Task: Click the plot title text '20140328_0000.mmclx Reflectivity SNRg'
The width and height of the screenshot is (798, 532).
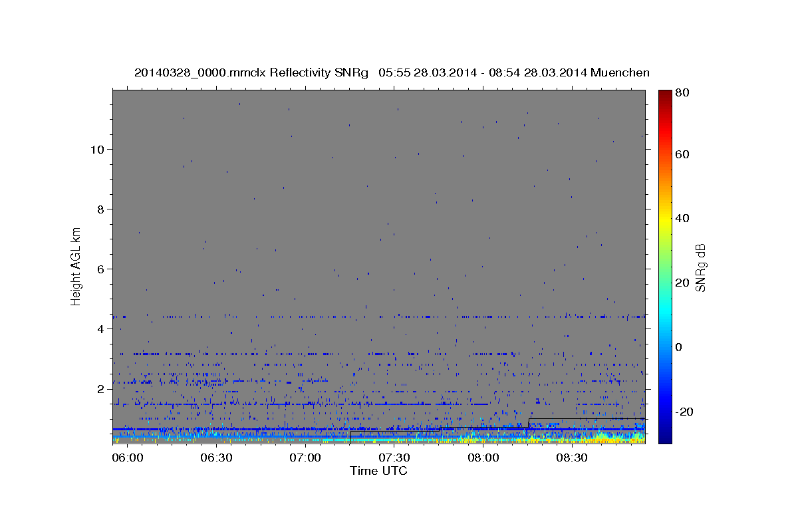Action: 251,72
